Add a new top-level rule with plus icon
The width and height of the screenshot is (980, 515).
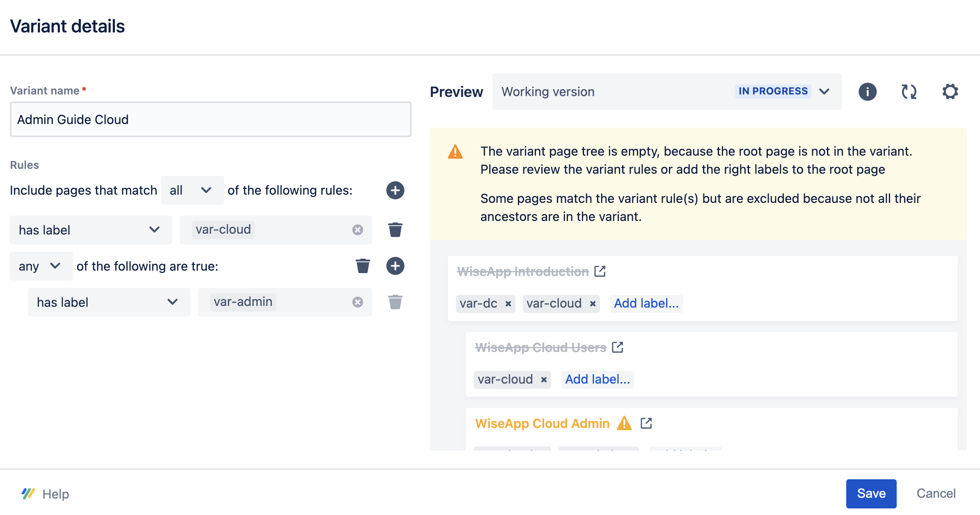point(395,190)
